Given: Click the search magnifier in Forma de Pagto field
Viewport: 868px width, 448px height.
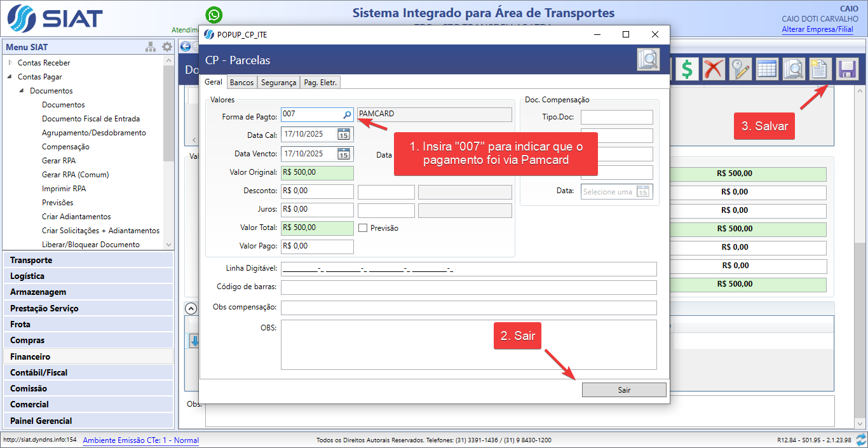Looking at the screenshot, I should pyautogui.click(x=347, y=114).
